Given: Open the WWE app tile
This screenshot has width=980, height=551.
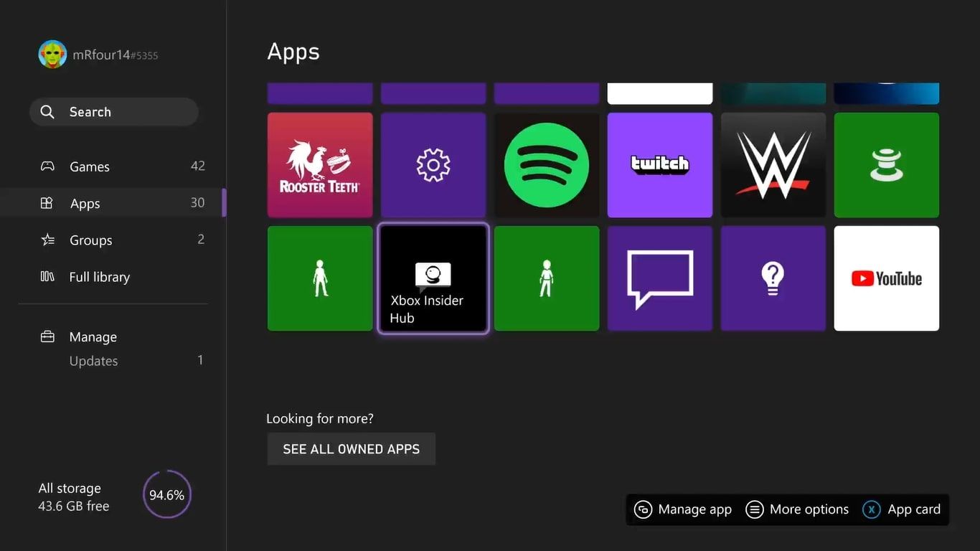Looking at the screenshot, I should tap(773, 165).
